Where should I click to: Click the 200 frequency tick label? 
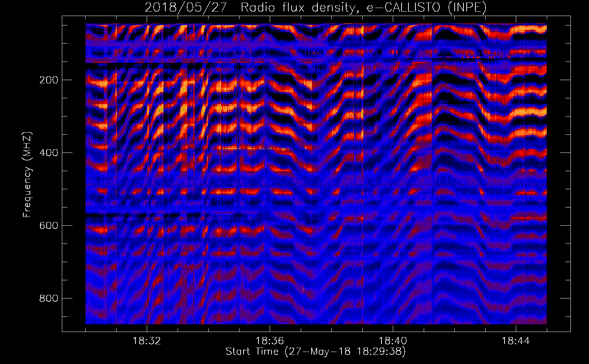[x=49, y=80]
